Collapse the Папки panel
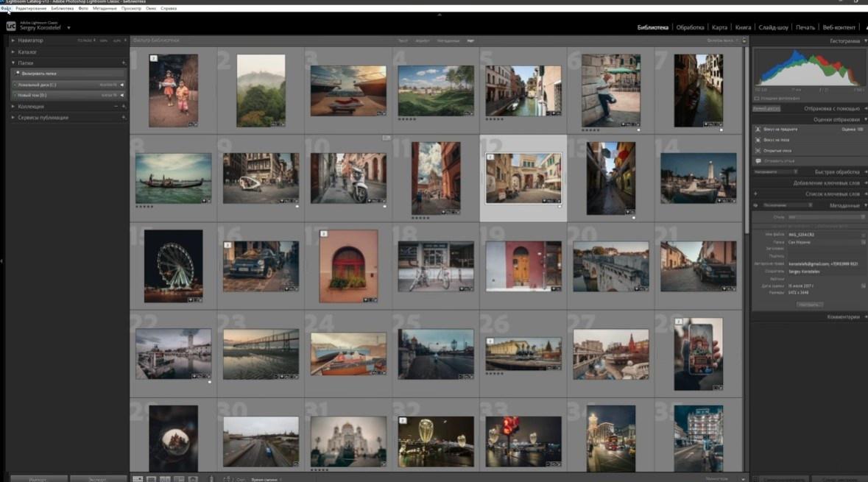This screenshot has height=482, width=868. coord(13,63)
